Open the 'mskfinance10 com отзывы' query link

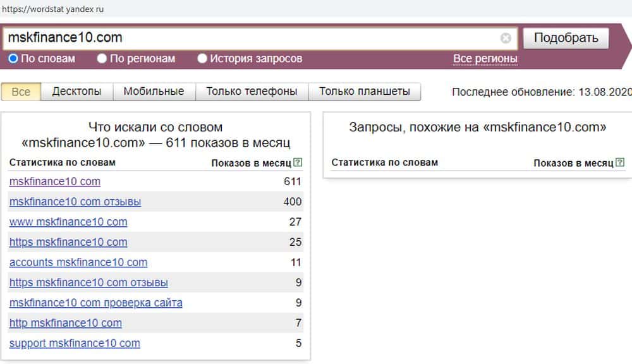click(75, 202)
